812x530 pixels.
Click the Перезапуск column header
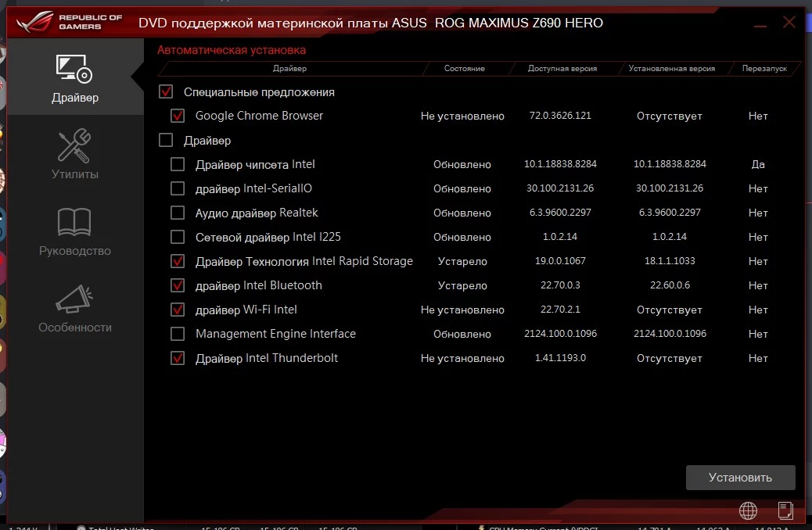(764, 68)
